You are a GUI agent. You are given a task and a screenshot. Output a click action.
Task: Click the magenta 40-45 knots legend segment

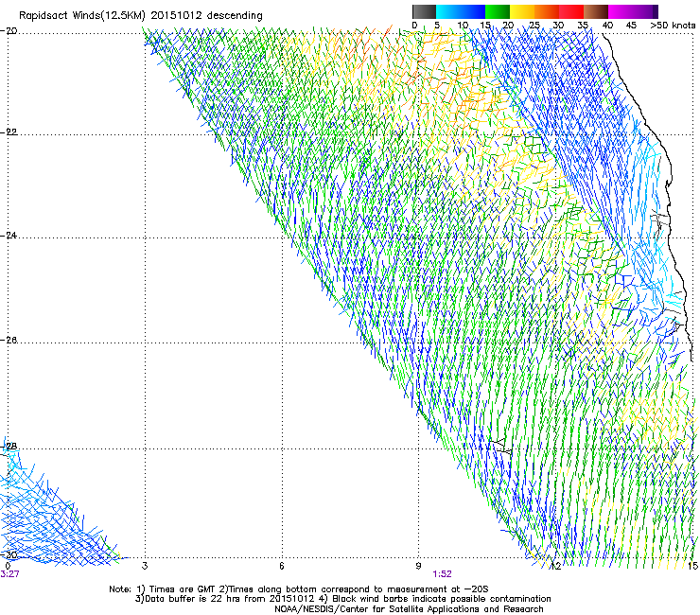click(x=621, y=11)
